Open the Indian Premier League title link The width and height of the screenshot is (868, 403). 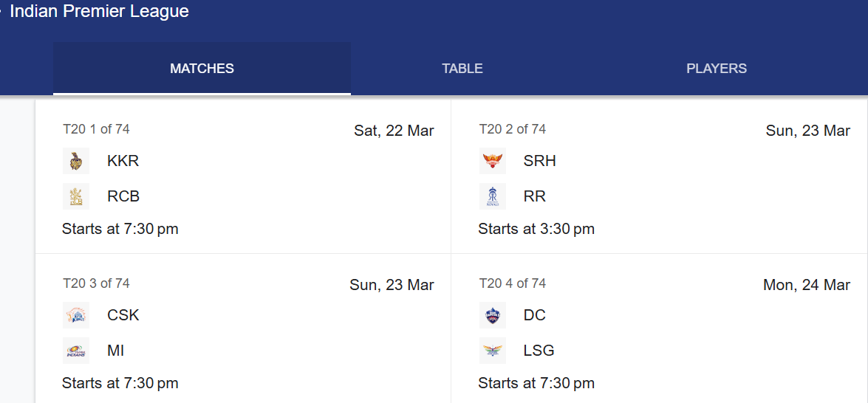100,11
